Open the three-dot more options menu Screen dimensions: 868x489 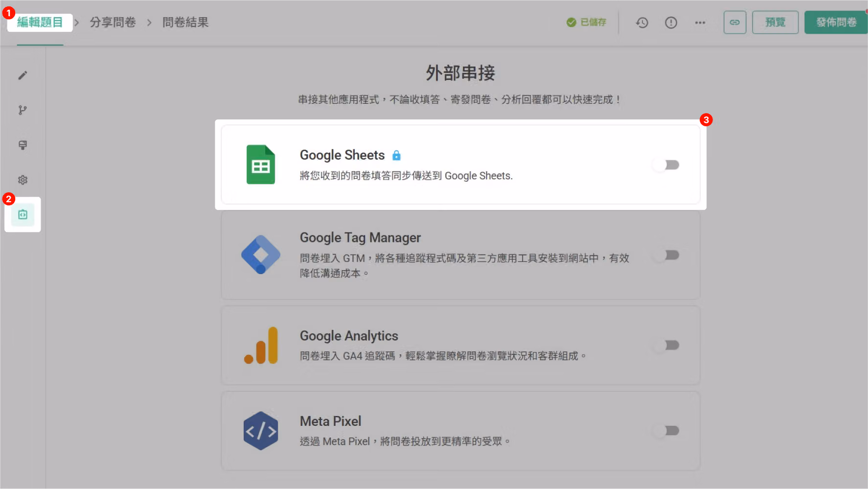coord(700,23)
